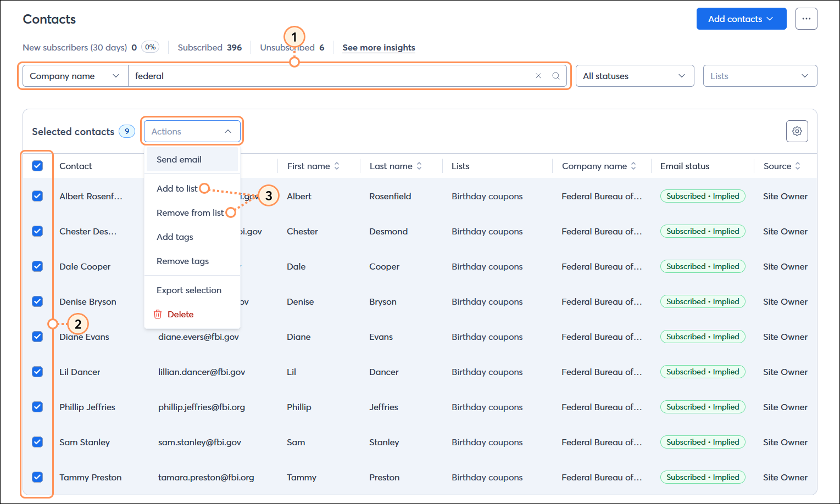Viewport: 840px width, 504px height.
Task: Click the Lists column header
Action: coord(460,166)
